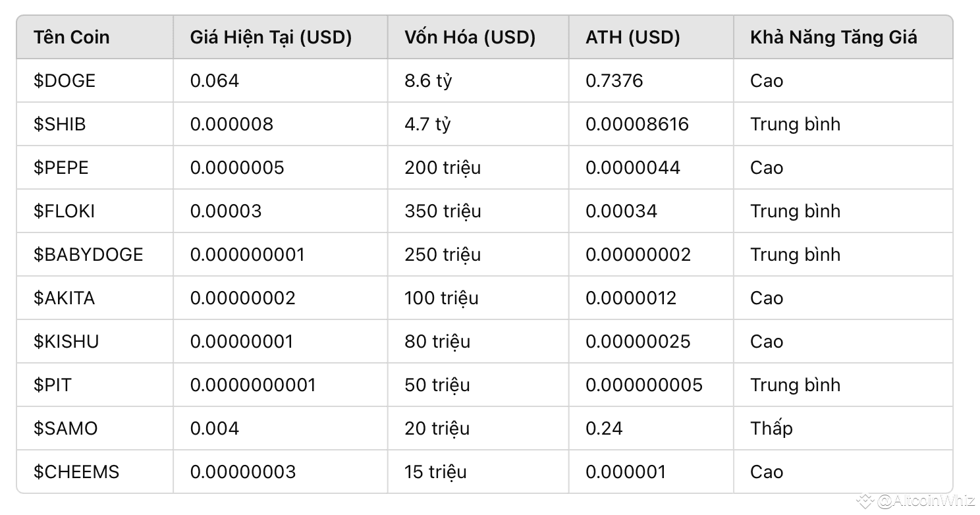
Task: Select the ATH (USD) column header
Action: pos(633,38)
